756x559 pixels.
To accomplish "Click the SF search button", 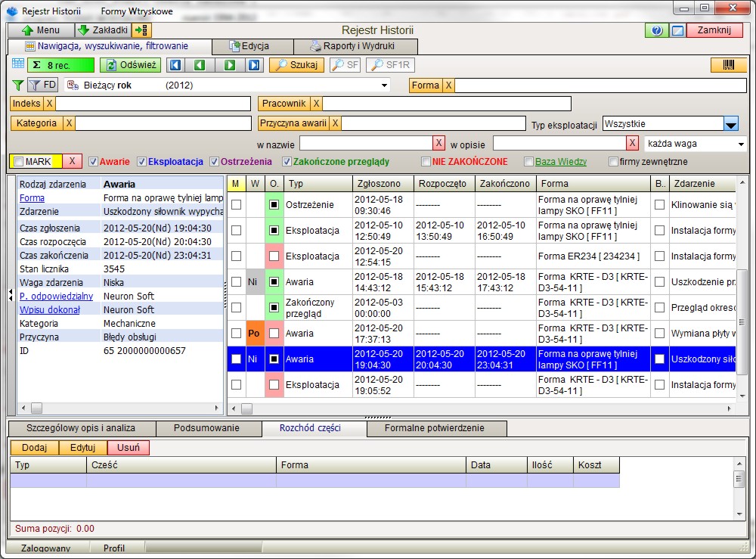I will (345, 65).
